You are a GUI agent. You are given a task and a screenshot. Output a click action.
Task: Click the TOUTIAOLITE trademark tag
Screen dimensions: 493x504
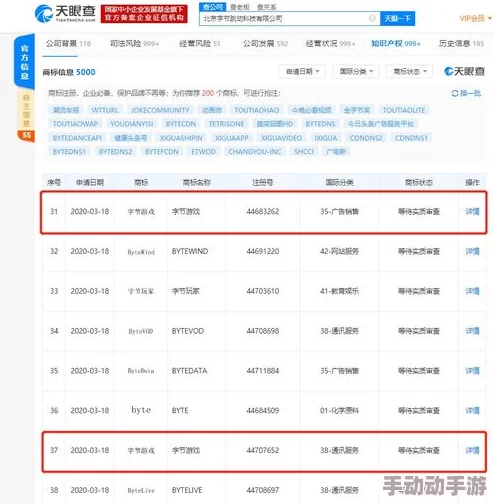click(x=404, y=110)
